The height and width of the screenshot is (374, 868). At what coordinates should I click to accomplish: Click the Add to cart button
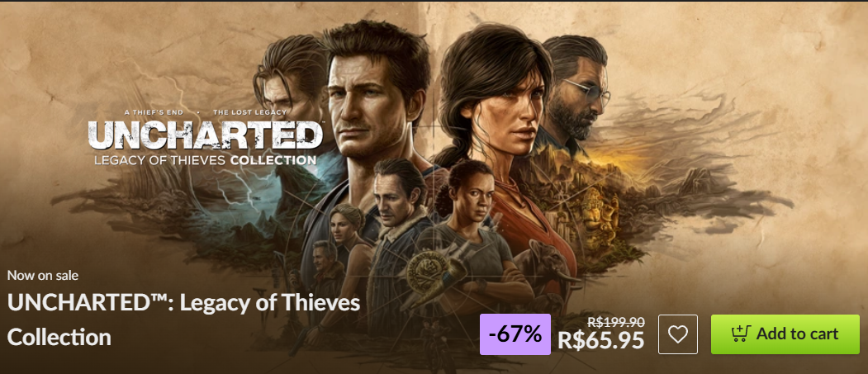(x=785, y=334)
